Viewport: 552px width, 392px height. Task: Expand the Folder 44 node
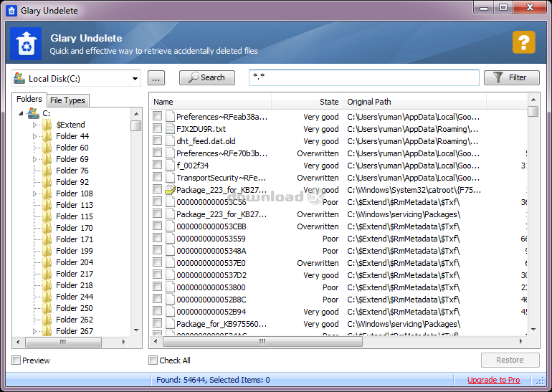point(34,136)
